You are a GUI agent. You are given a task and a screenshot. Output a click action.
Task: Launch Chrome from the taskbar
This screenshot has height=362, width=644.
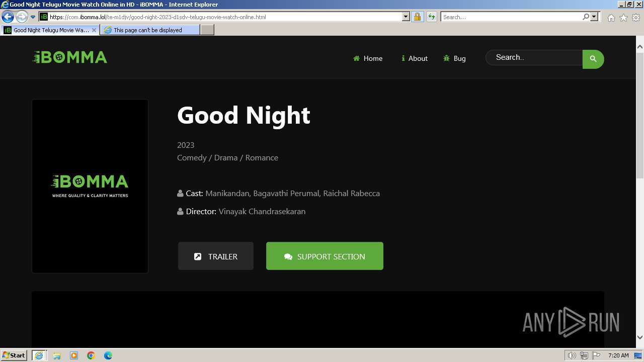click(91, 355)
